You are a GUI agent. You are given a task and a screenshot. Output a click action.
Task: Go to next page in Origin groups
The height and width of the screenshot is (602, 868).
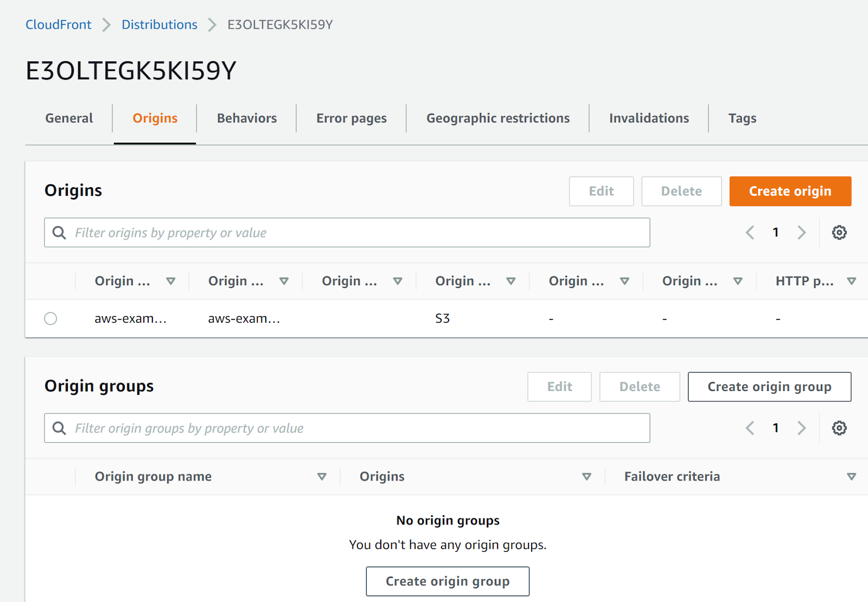click(x=801, y=428)
